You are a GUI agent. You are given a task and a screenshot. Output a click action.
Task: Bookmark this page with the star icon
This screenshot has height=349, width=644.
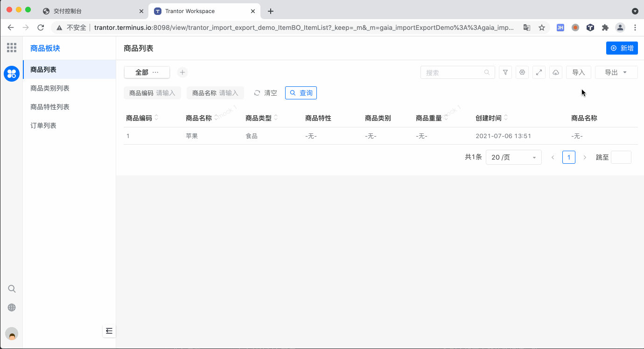point(542,28)
